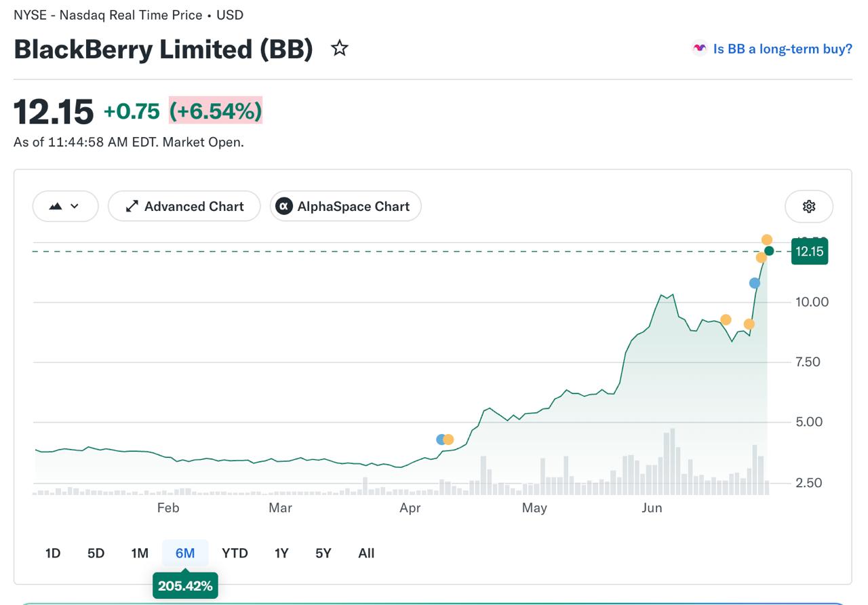Select the YTD time range
This screenshot has width=868, height=605.
(x=235, y=553)
